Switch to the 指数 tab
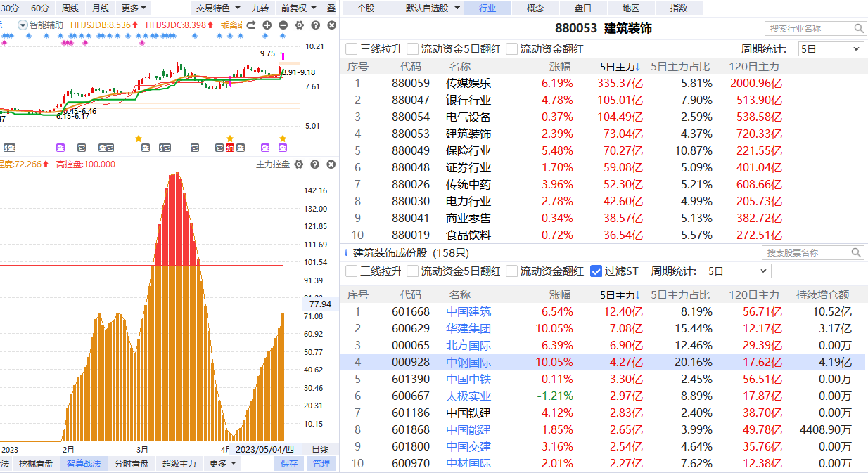868x473 pixels. coord(679,8)
